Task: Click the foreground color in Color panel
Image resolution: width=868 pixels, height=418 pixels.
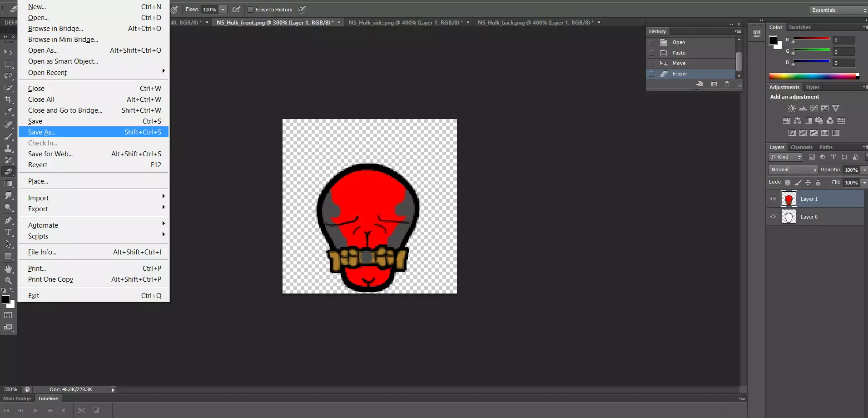Action: 773,40
